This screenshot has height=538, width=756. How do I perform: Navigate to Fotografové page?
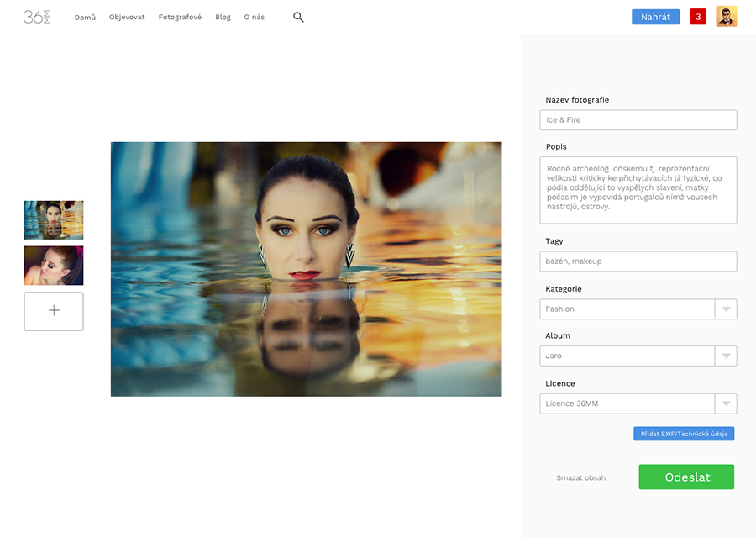[x=180, y=18]
